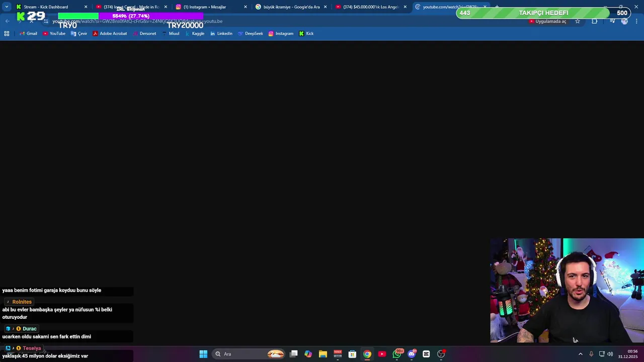Click the taskbar Ara search box

tap(249, 354)
